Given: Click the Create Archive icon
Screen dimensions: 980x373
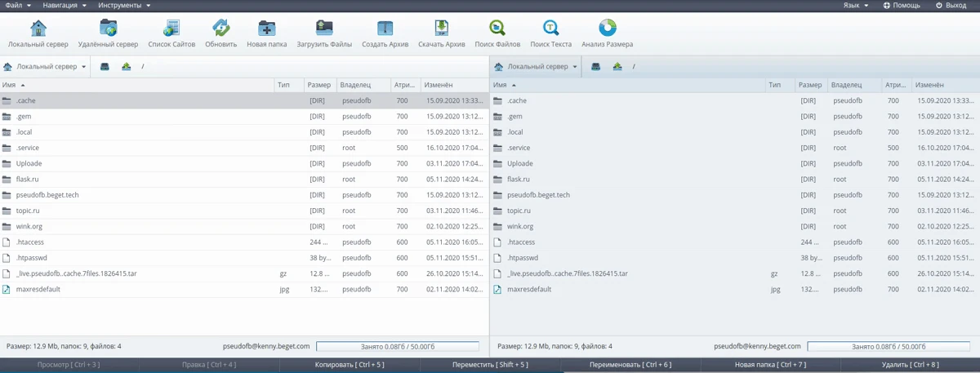Looking at the screenshot, I should [385, 29].
